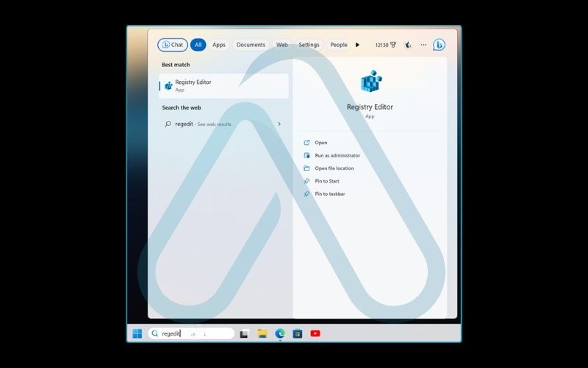Open the three-dot more options menu
The image size is (588, 368).
[423, 45]
